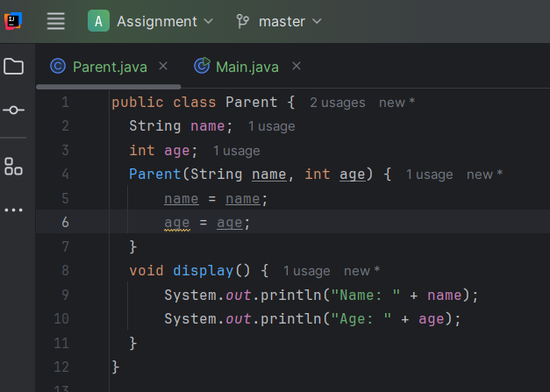Click line number 1 in the gutter
The width and height of the screenshot is (550, 392).
[65, 103]
